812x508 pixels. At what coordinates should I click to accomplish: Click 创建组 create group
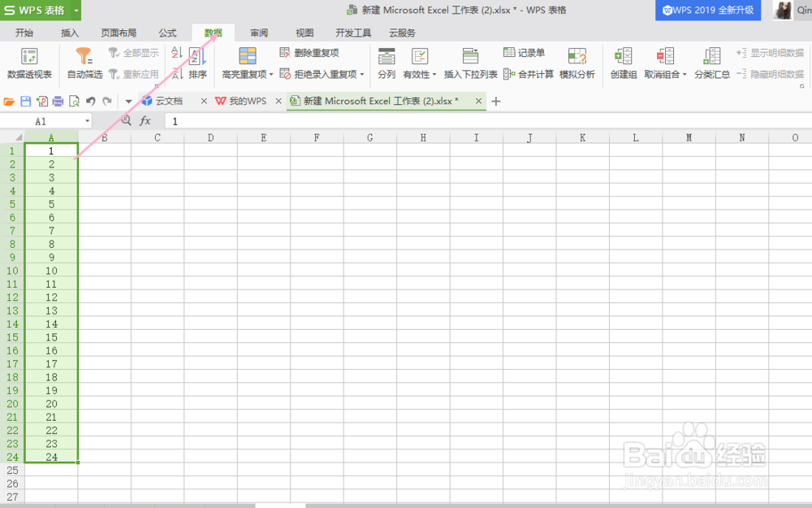[624, 63]
